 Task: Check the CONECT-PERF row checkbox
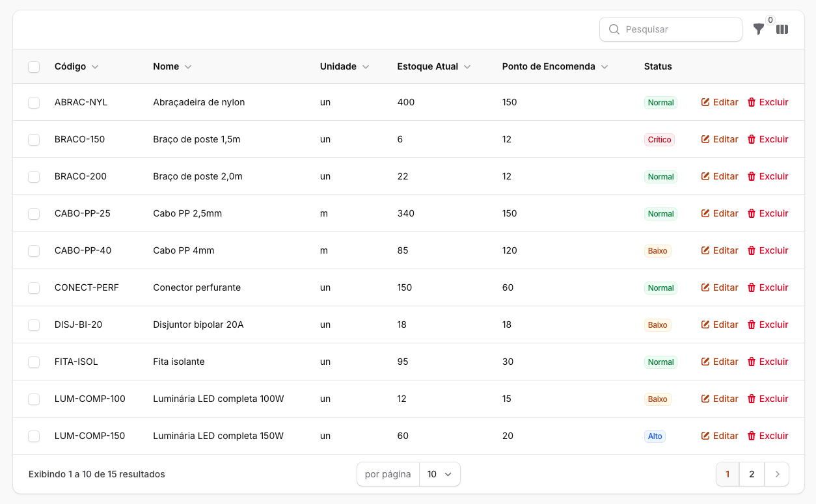(x=34, y=288)
